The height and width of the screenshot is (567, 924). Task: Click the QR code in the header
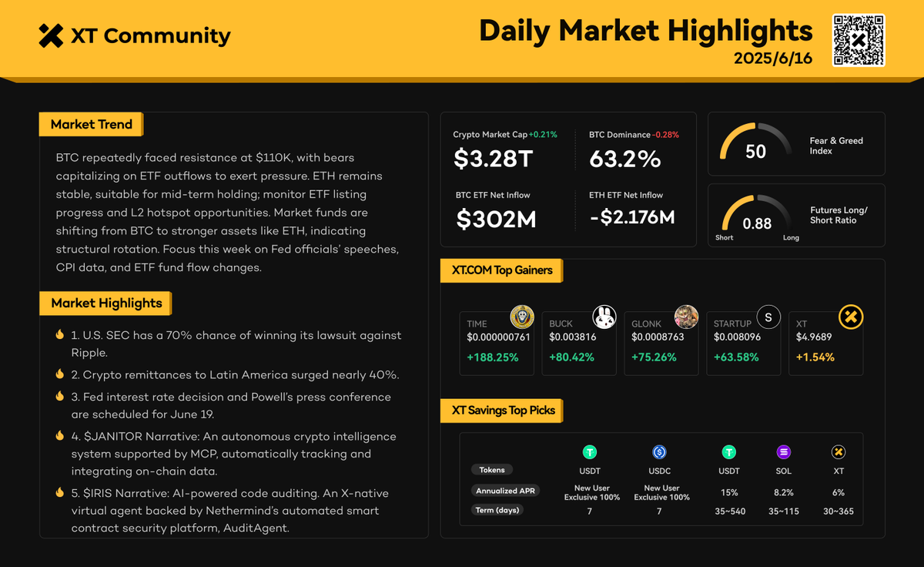(859, 40)
